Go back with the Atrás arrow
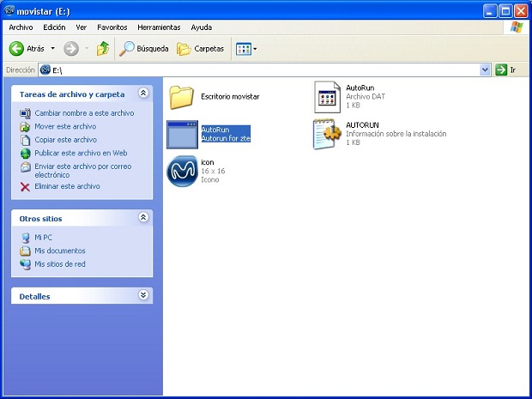This screenshot has width=532, height=399. [27, 49]
